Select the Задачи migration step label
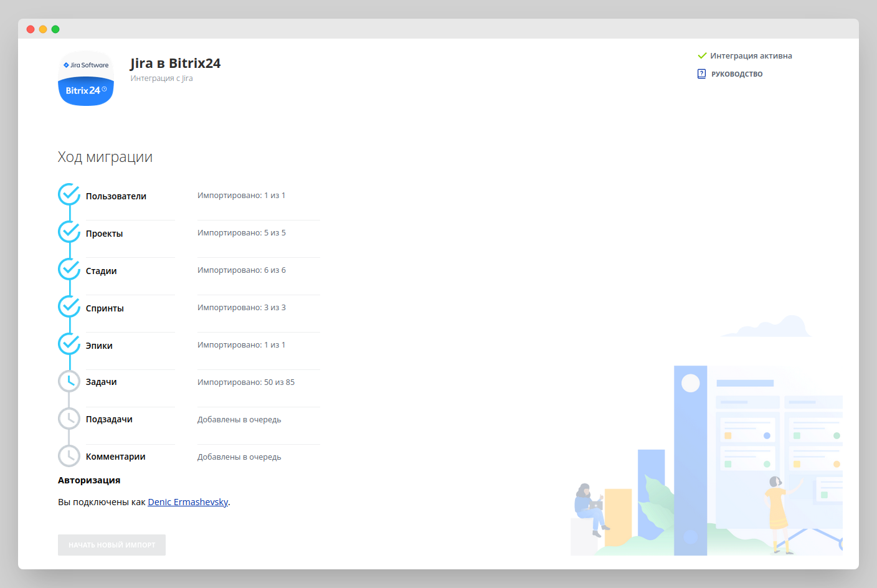This screenshot has height=588, width=877. tap(102, 382)
